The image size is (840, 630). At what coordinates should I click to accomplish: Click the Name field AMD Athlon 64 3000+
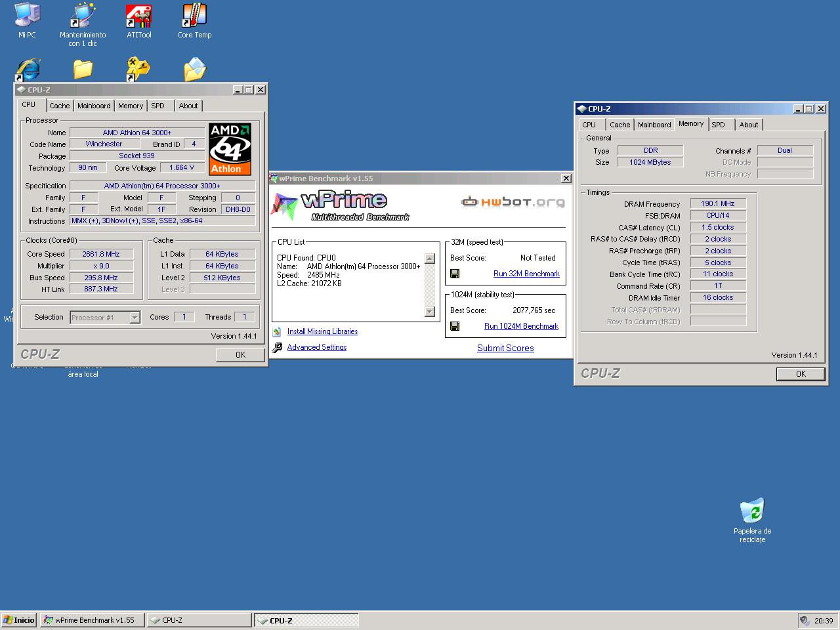click(x=137, y=133)
